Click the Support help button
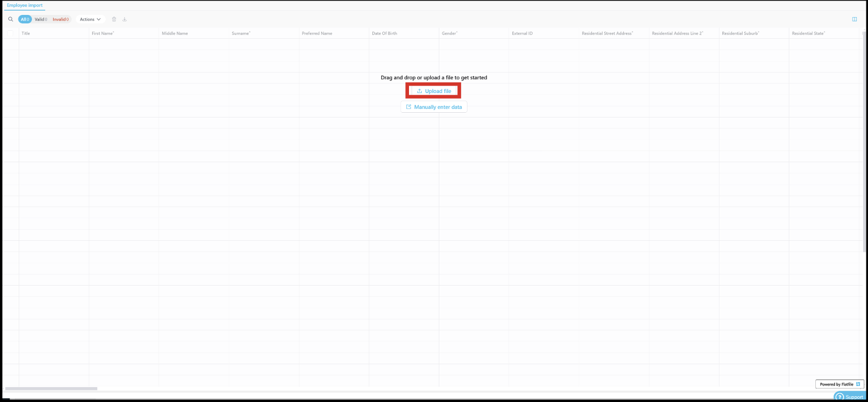Screen dimensions: 868x402 pyautogui.click(x=850, y=397)
